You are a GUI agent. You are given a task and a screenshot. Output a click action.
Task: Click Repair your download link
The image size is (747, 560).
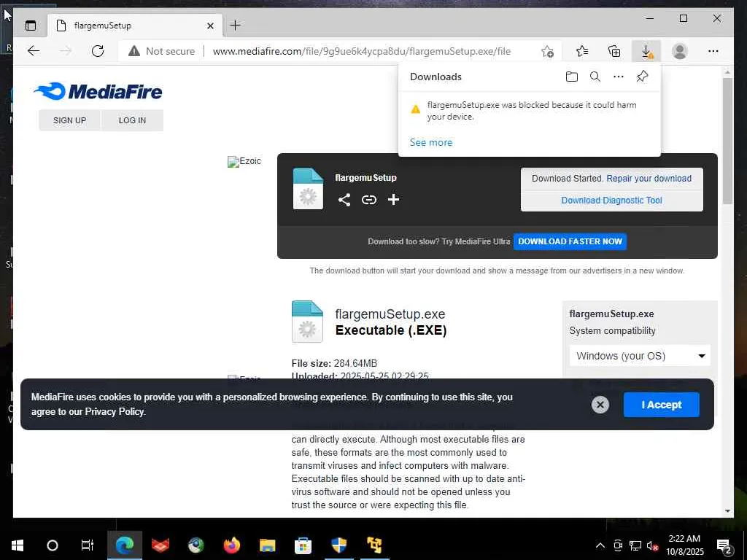[x=649, y=179]
